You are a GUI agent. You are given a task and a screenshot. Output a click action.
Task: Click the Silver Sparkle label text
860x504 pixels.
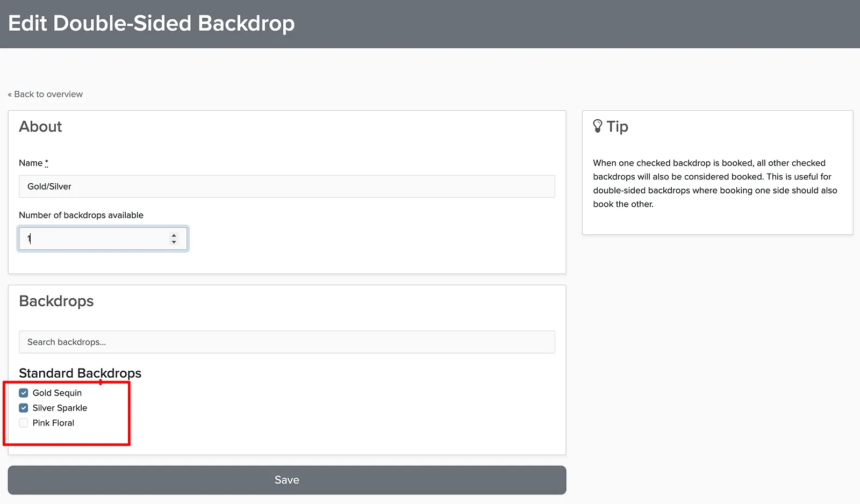coord(60,408)
